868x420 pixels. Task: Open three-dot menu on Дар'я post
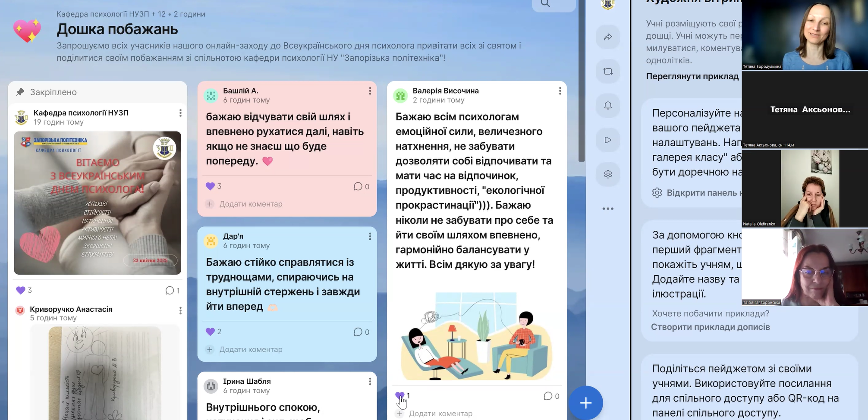[370, 236]
